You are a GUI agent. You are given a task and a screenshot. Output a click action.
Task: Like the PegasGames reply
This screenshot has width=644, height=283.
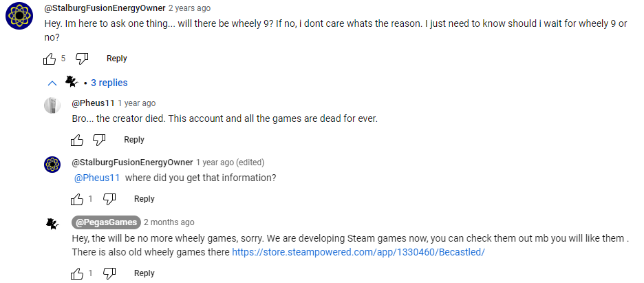tap(77, 273)
